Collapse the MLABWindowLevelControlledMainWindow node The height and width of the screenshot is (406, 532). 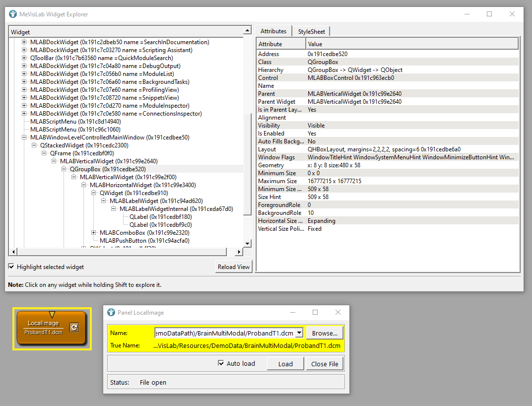tap(24, 137)
